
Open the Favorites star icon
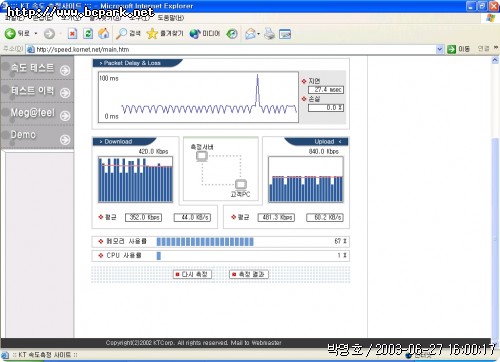pos(152,33)
